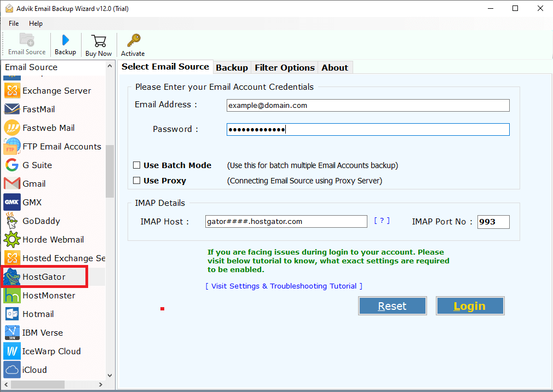Select the Fastweb Mail icon
The image size is (553, 392).
(12, 128)
